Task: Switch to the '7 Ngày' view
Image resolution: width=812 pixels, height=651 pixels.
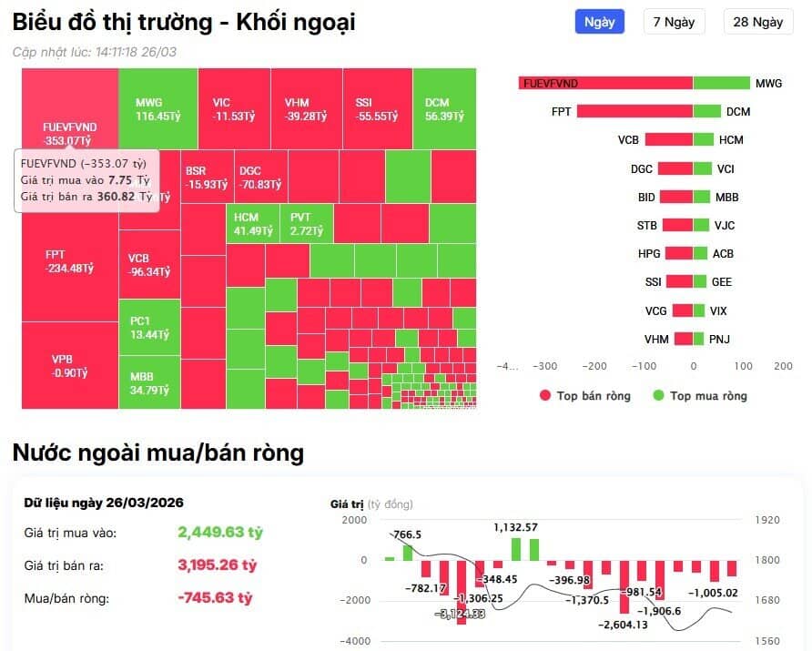Action: (674, 21)
